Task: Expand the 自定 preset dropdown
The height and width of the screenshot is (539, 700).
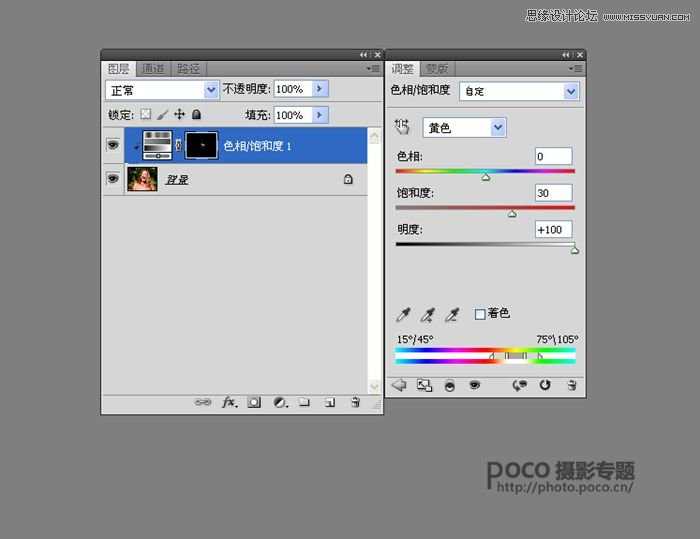Action: [570, 91]
